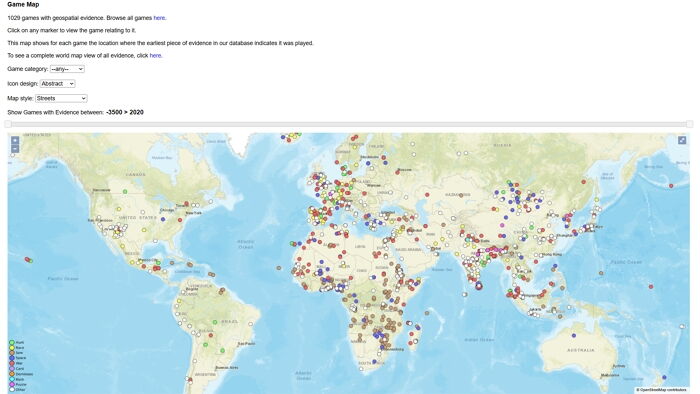Click the red War legend swatch
Screen dimensions: 700x394
tap(12, 363)
